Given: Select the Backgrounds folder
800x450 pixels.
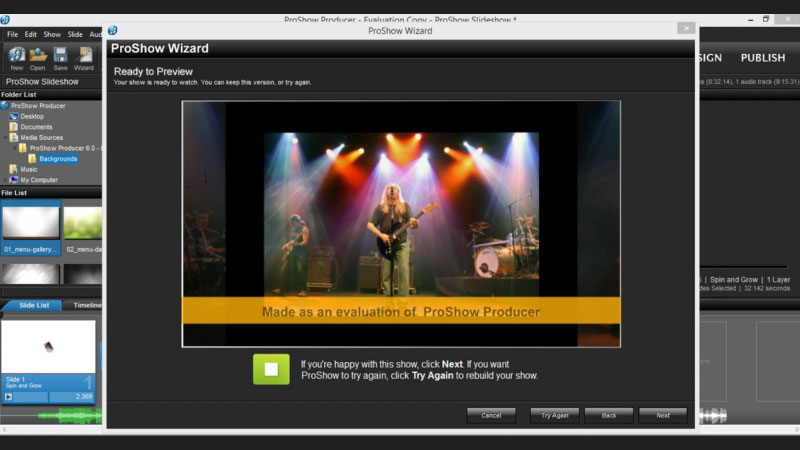Looking at the screenshot, I should click(x=58, y=159).
